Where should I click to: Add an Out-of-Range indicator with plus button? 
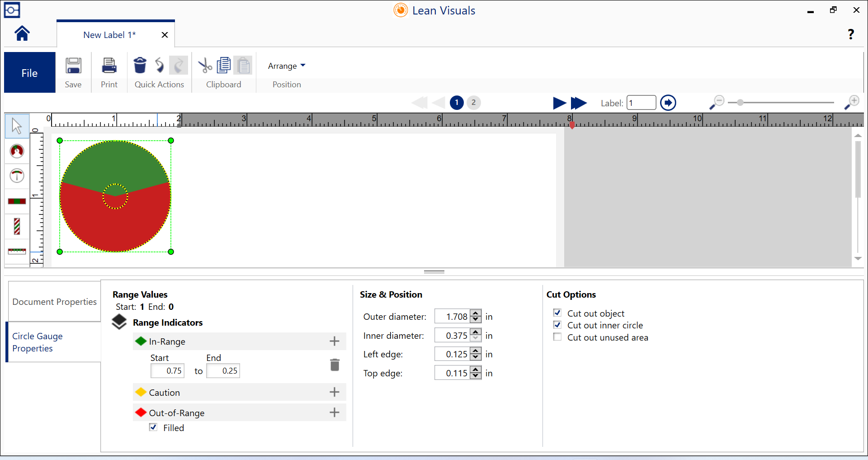click(x=335, y=413)
